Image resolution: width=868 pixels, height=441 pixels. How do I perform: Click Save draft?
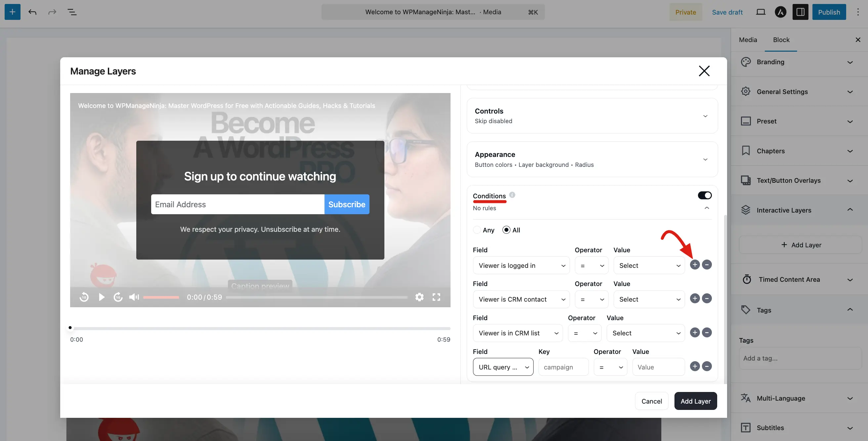tap(727, 12)
